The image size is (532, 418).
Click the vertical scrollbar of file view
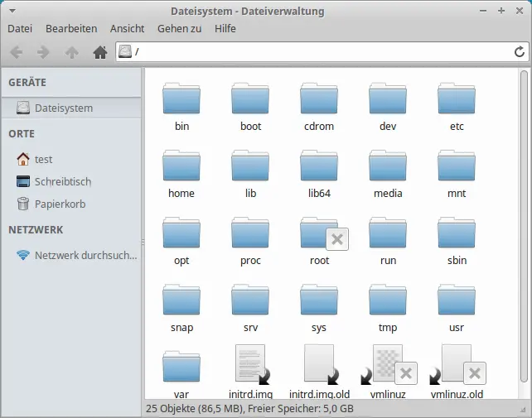click(x=523, y=207)
